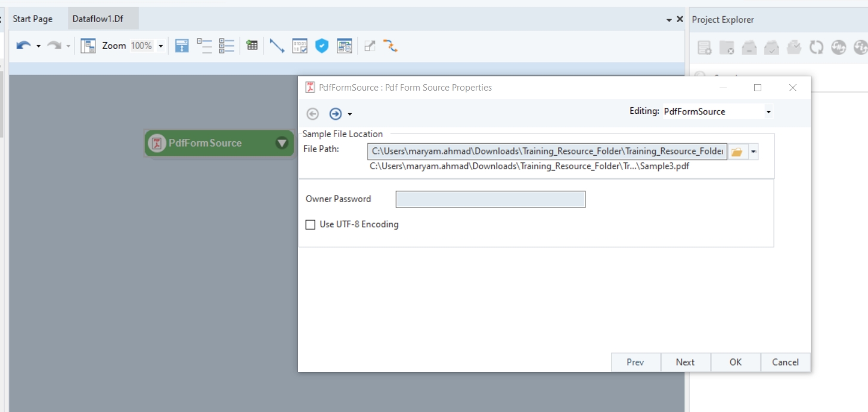Click the folder browse icon beside File Path
The height and width of the screenshot is (412, 868).
pyautogui.click(x=737, y=152)
